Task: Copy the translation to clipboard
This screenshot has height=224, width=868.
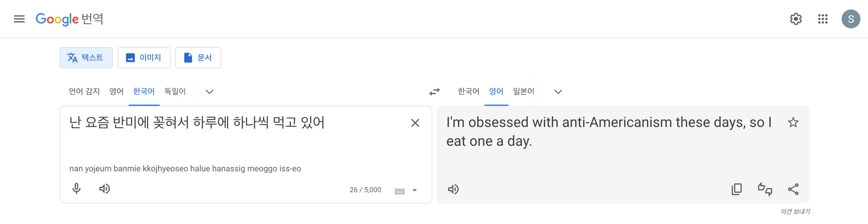Action: (x=736, y=189)
